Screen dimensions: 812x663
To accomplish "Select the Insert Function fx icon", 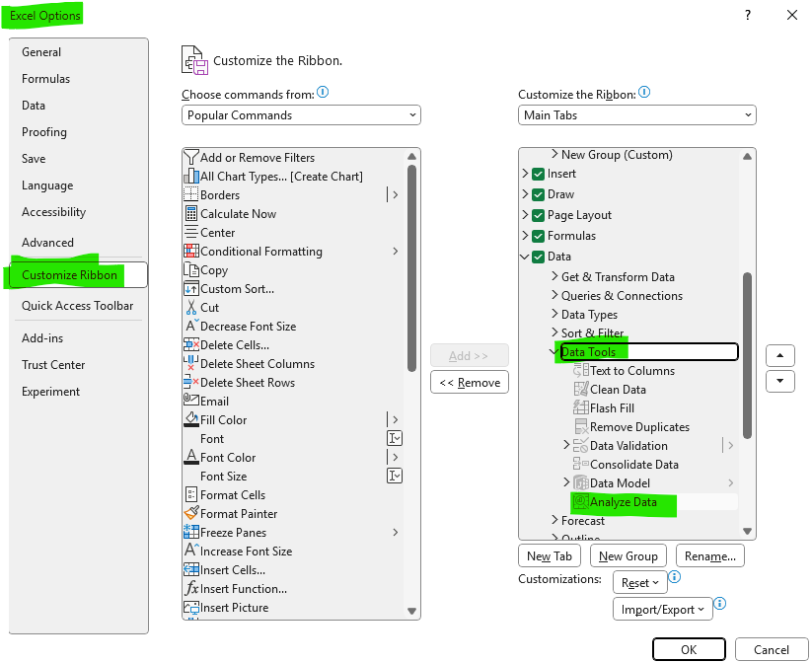I will [x=191, y=588].
